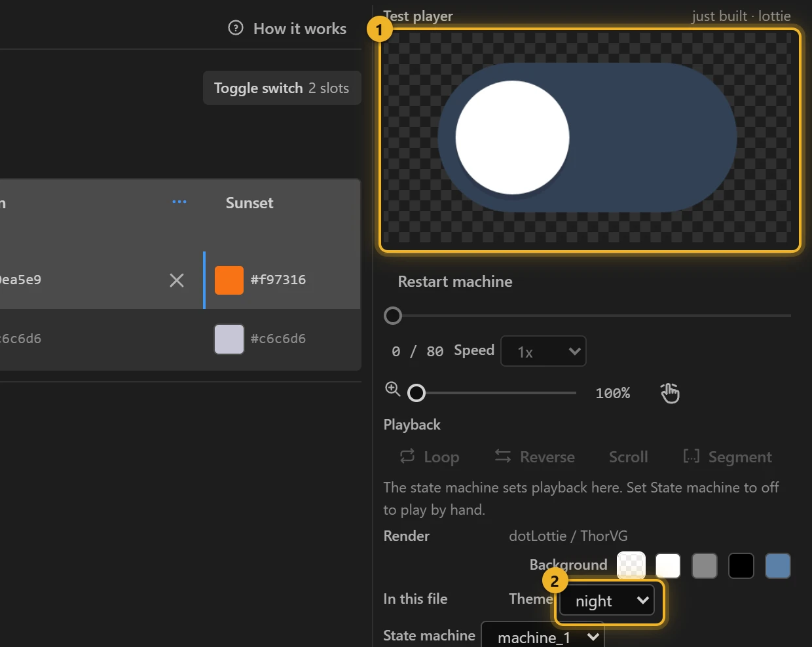Open the lavender #c6c6d6 swatch under Sunset
Image resolution: width=812 pixels, height=647 pixels.
pos(229,339)
